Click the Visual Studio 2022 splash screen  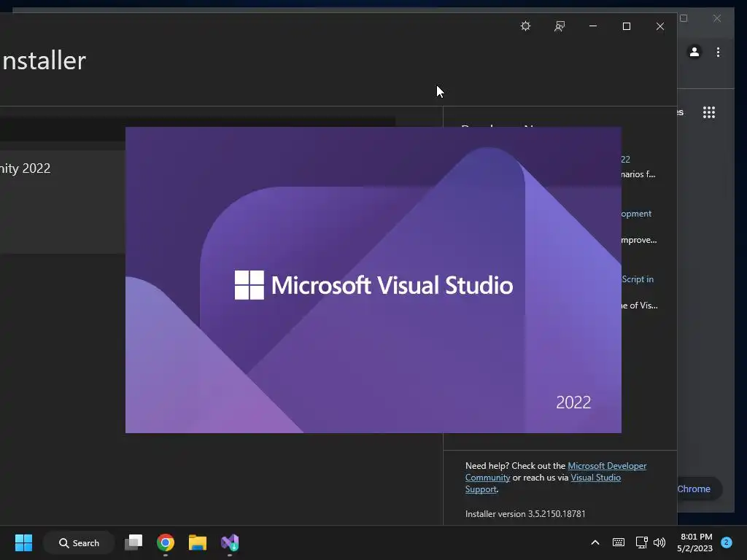pos(373,280)
